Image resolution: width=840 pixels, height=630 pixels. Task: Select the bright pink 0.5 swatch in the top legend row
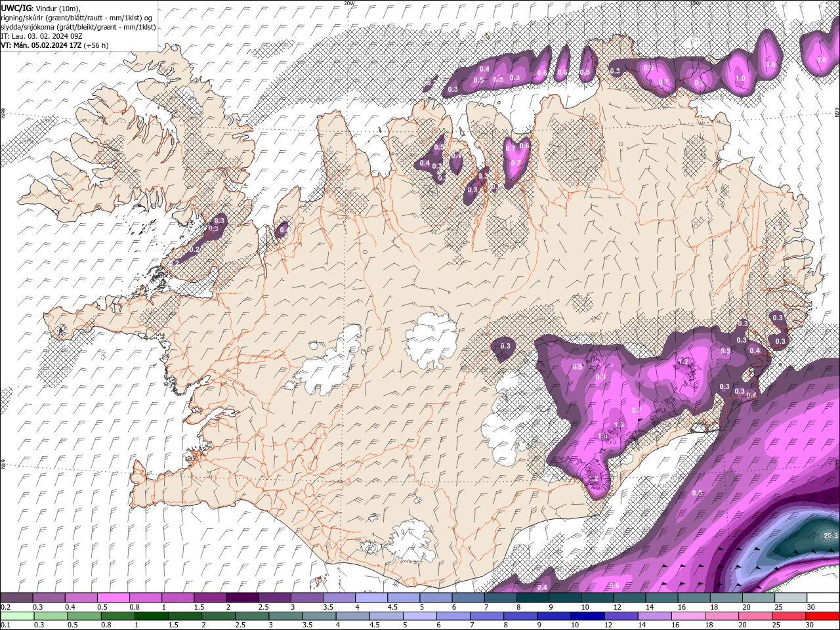click(114, 597)
